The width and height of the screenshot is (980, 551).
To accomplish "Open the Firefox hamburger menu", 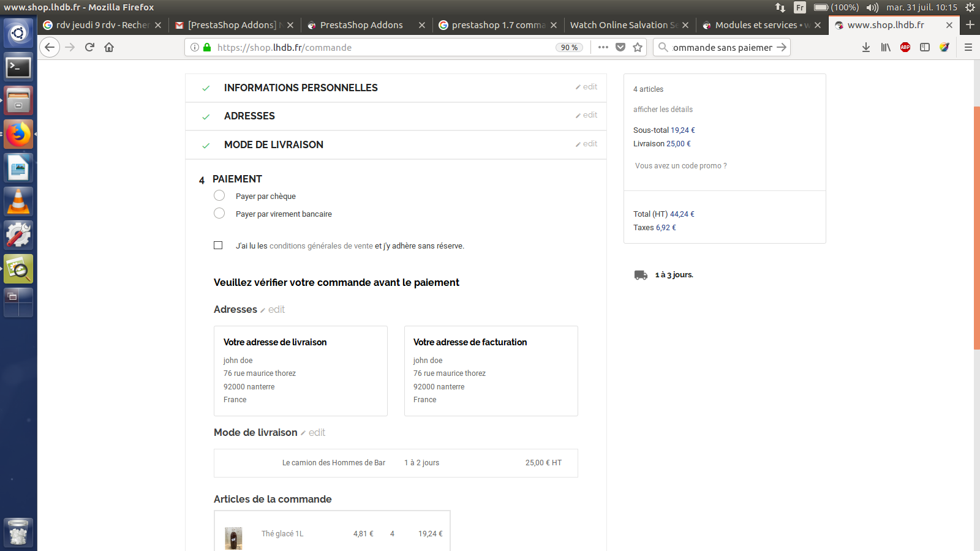I will click(968, 47).
